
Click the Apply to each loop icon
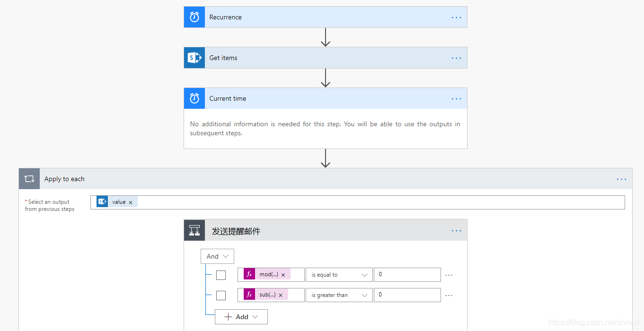[x=29, y=179]
